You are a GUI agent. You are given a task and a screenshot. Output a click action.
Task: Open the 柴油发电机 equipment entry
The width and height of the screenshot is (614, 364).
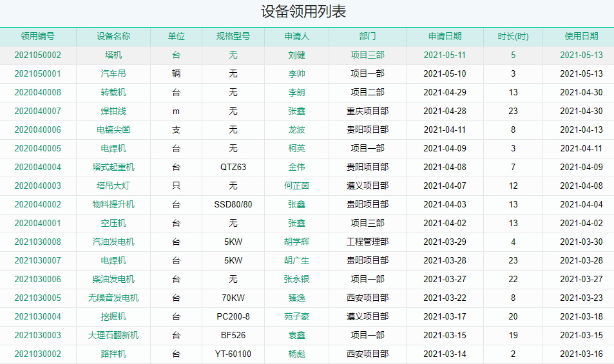(113, 280)
